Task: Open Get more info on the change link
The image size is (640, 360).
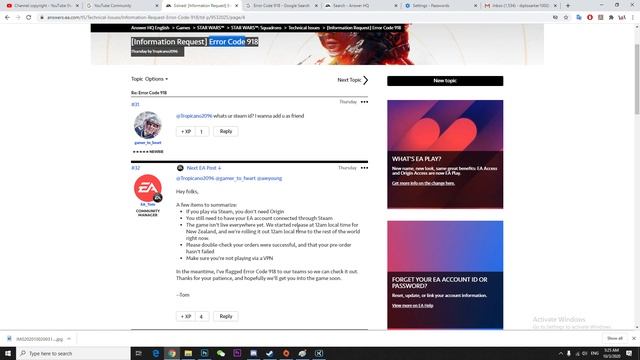Action: pyautogui.click(x=423, y=183)
